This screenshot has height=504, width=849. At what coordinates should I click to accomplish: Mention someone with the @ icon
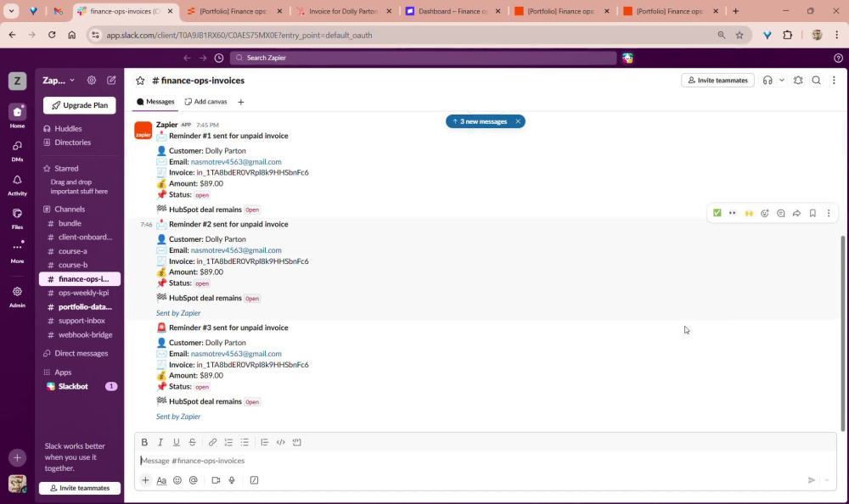194,480
